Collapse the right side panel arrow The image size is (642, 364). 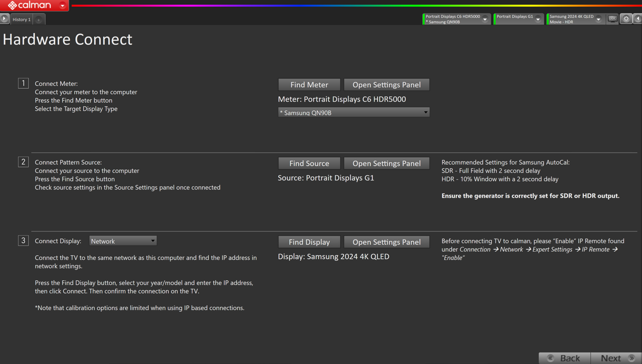[x=637, y=19]
